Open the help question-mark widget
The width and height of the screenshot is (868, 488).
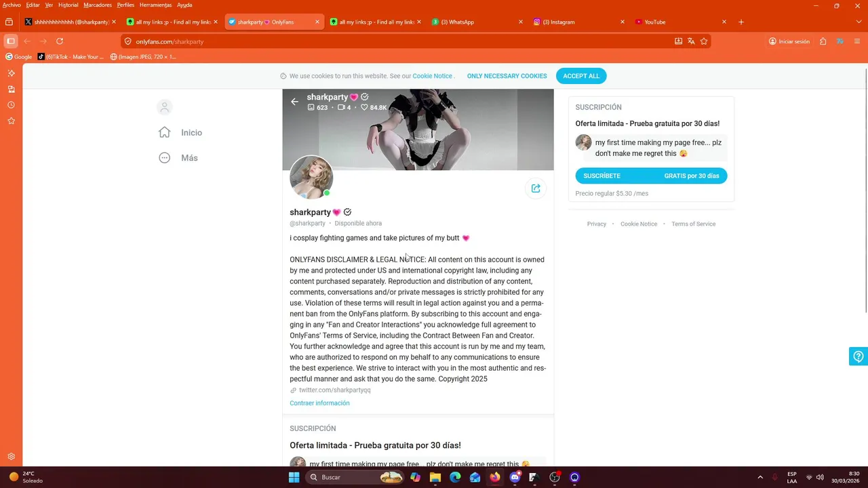(859, 356)
